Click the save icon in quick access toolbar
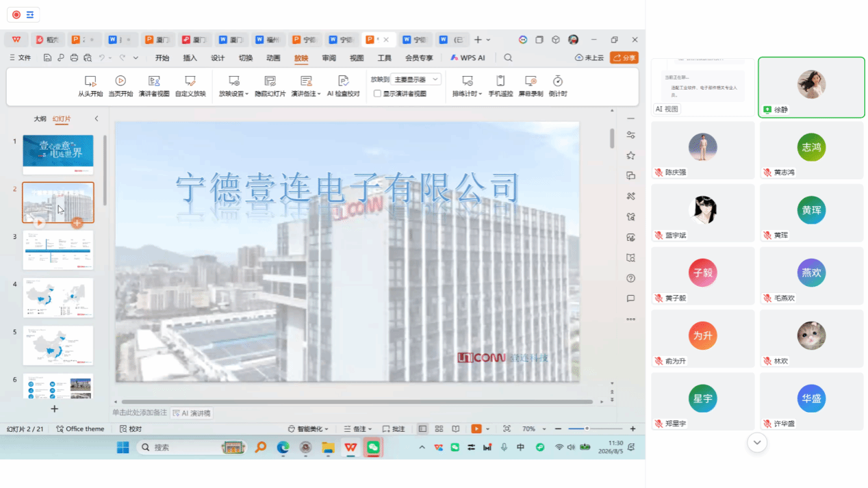The width and height of the screenshot is (868, 488). (x=47, y=58)
